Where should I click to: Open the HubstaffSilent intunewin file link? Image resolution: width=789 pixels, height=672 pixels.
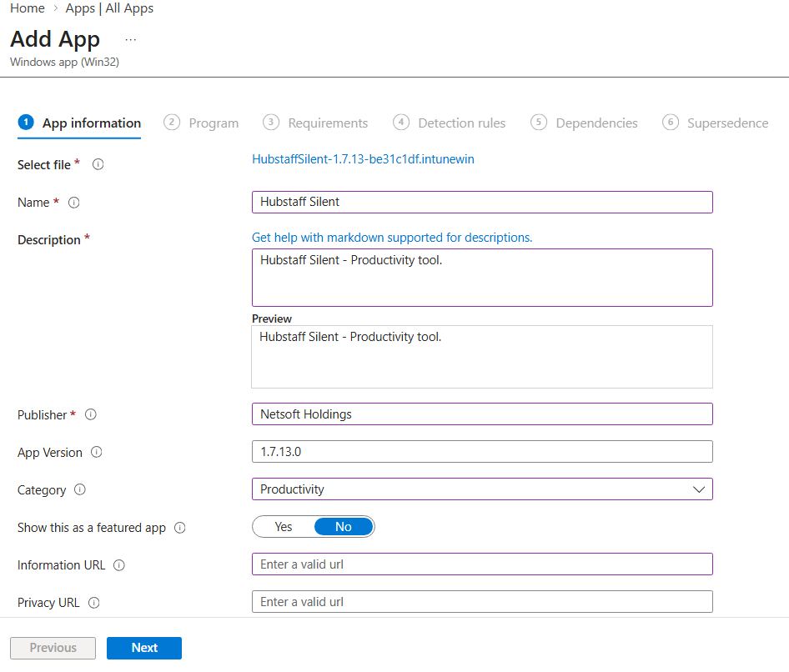(x=363, y=159)
